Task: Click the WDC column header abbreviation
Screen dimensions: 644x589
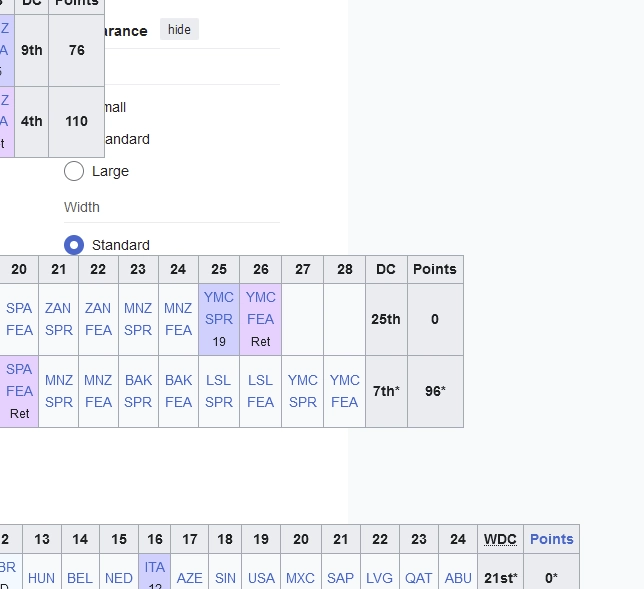Action: (x=500, y=539)
